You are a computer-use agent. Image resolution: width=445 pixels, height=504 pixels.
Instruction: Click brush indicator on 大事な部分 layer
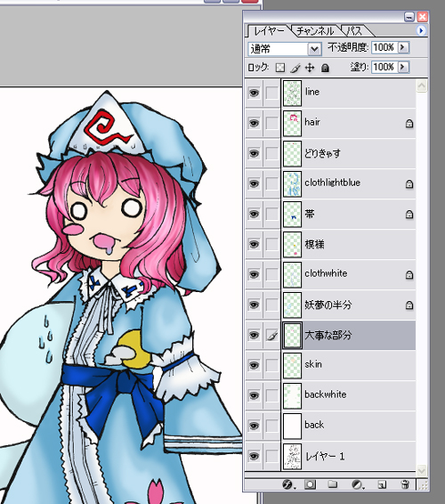pyautogui.click(x=271, y=335)
